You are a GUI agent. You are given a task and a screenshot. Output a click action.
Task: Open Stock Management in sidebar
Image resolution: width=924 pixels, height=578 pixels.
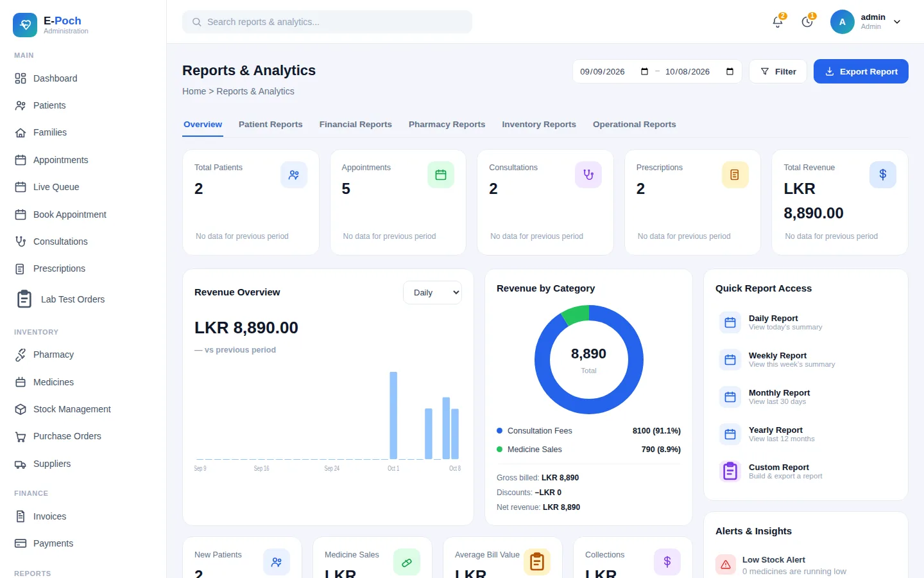tap(83, 409)
